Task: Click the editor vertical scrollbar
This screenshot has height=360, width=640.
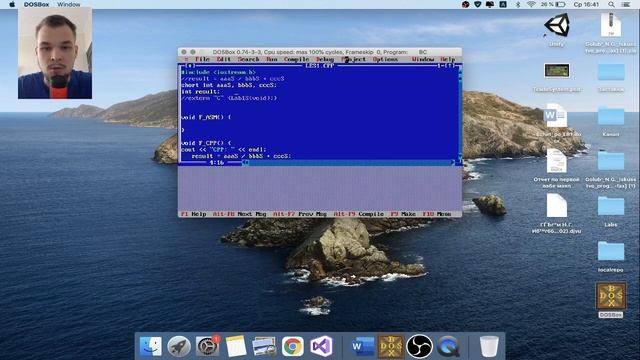Action: (x=460, y=114)
